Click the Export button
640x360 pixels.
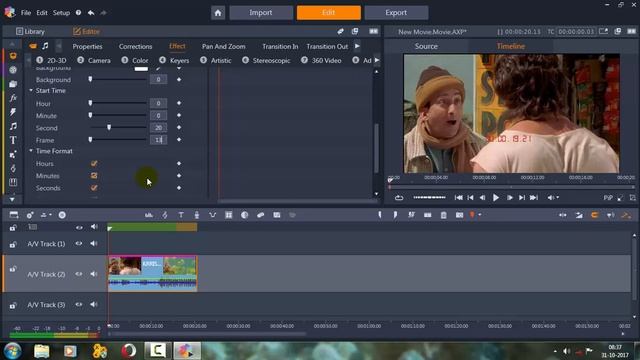coord(396,13)
